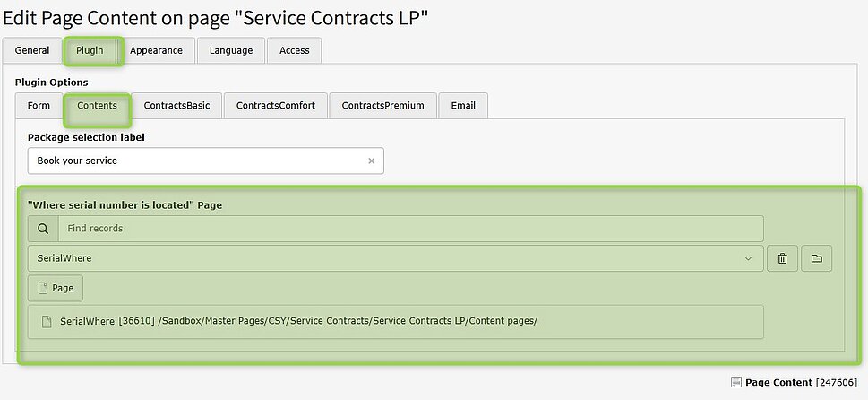This screenshot has height=400, width=868.
Task: Show the ContractsPremium tab
Action: pos(382,106)
